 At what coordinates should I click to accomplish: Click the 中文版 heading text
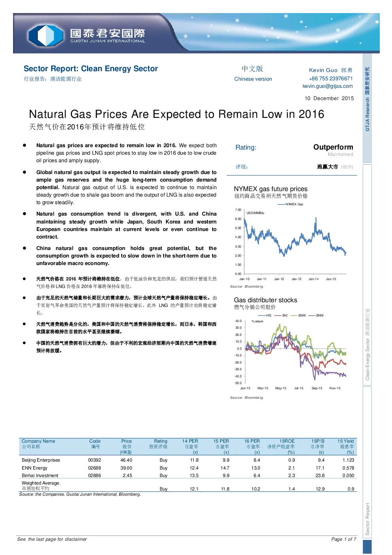pos(253,69)
